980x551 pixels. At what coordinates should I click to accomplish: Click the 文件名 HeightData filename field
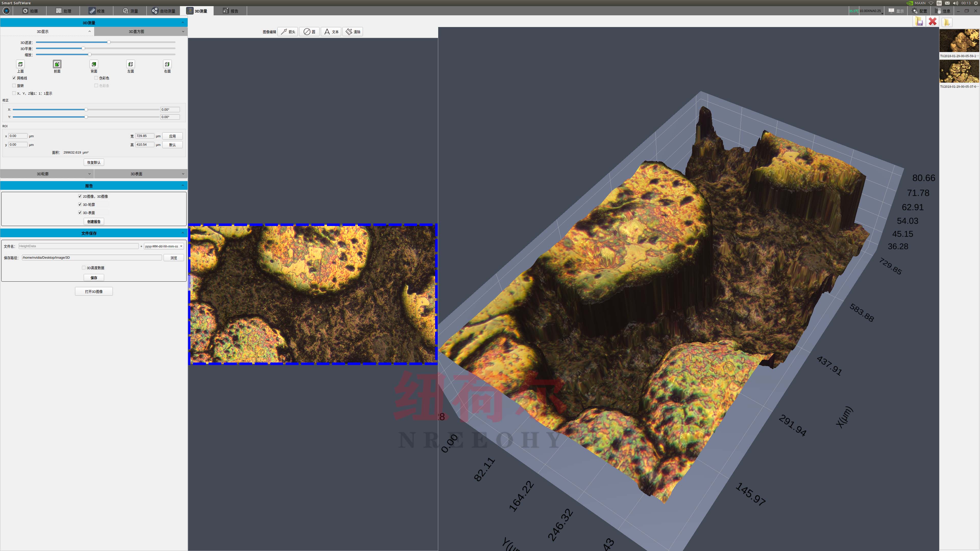click(x=78, y=246)
